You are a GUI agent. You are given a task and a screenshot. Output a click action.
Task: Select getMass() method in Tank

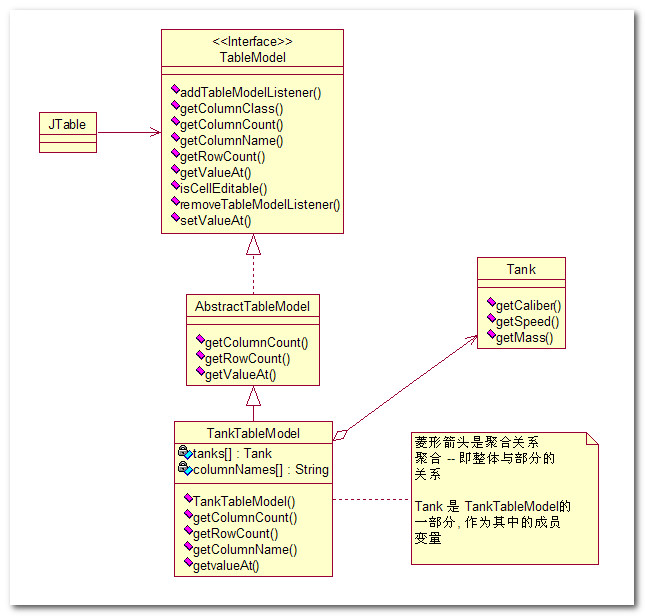[524, 338]
